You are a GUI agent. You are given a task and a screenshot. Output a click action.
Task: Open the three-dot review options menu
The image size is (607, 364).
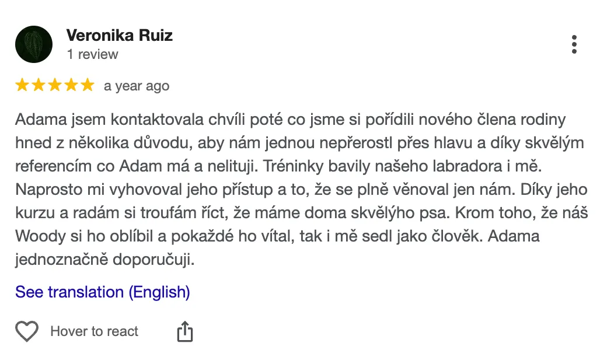574,44
